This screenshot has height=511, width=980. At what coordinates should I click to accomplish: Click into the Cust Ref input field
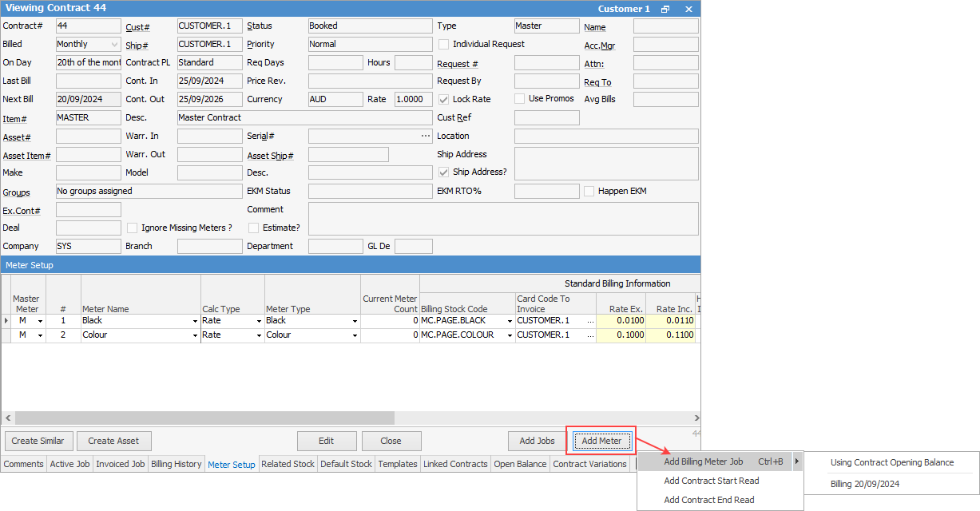pyautogui.click(x=546, y=118)
